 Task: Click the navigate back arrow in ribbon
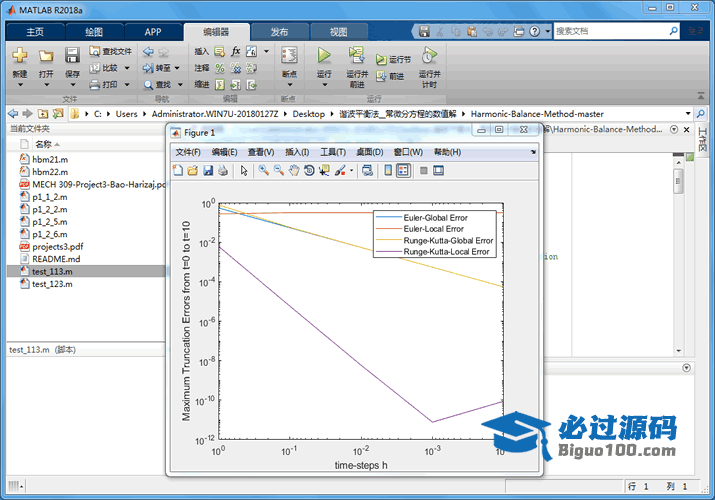click(x=148, y=52)
